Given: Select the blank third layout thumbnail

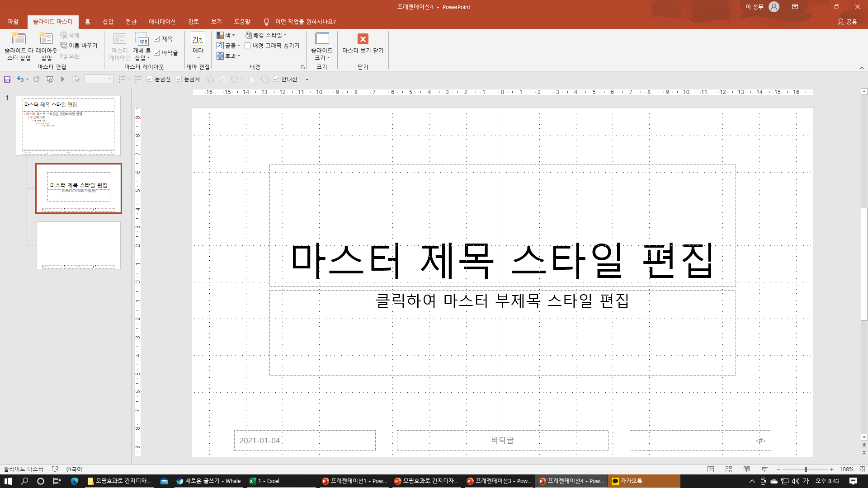Looking at the screenshot, I should click(79, 245).
